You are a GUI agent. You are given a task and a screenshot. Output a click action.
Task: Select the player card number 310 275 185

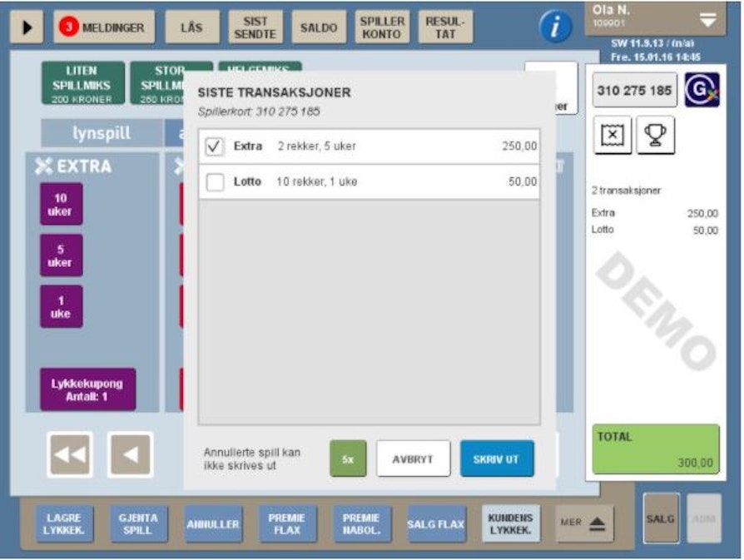(634, 90)
